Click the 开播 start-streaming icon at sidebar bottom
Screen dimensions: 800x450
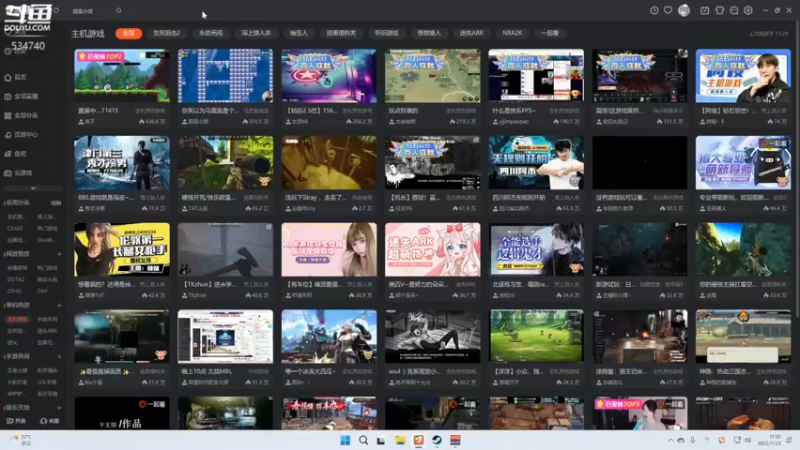pyautogui.click(x=15, y=421)
